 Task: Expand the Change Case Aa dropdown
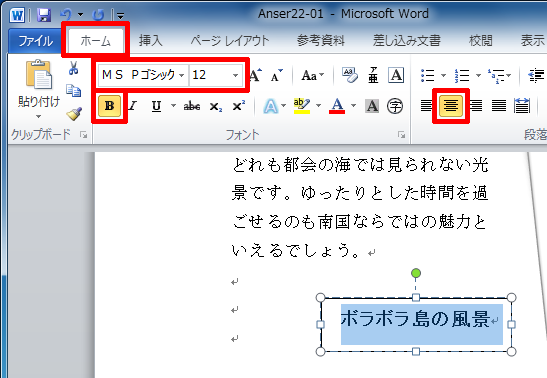click(313, 75)
